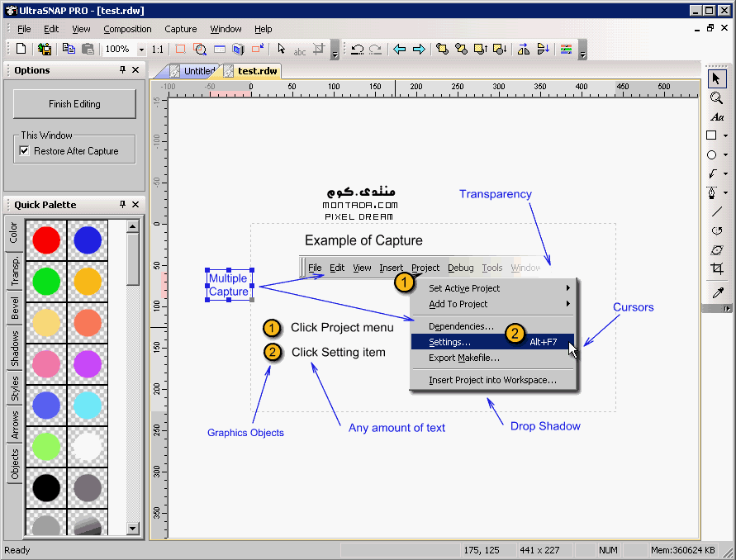Select the skew parallelogram tool
This screenshot has height=560, width=736.
(x=716, y=249)
